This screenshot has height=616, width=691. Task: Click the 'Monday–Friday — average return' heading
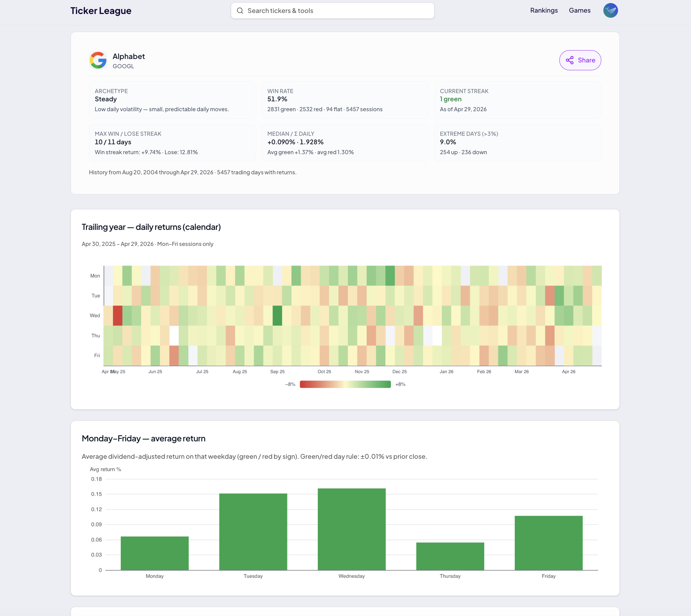[144, 439]
